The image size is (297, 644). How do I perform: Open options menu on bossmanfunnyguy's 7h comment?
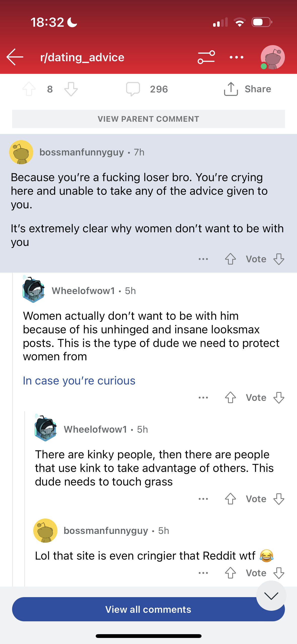coord(203,259)
